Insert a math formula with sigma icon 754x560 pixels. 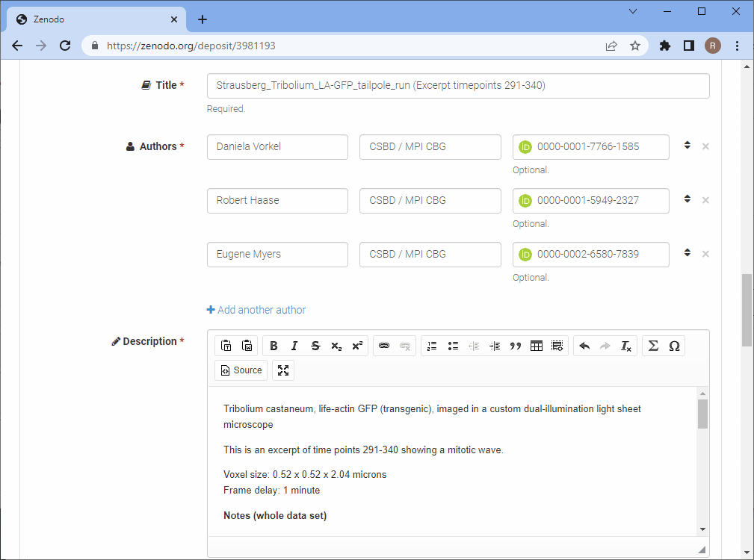pos(653,346)
